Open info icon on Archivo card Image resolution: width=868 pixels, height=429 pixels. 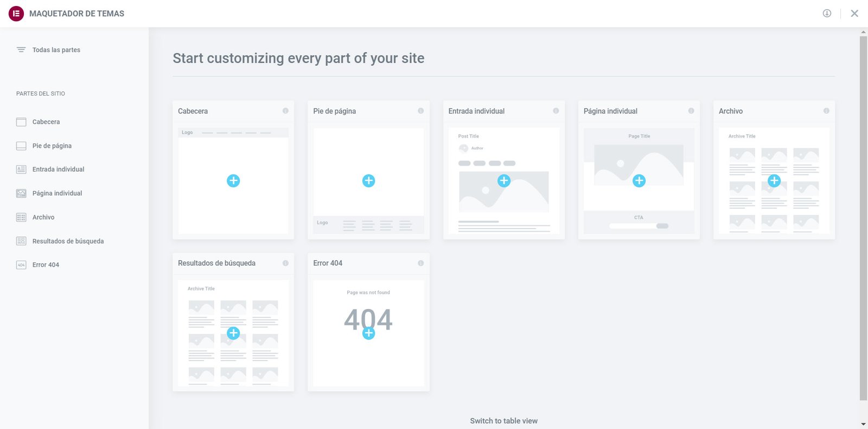(x=826, y=111)
